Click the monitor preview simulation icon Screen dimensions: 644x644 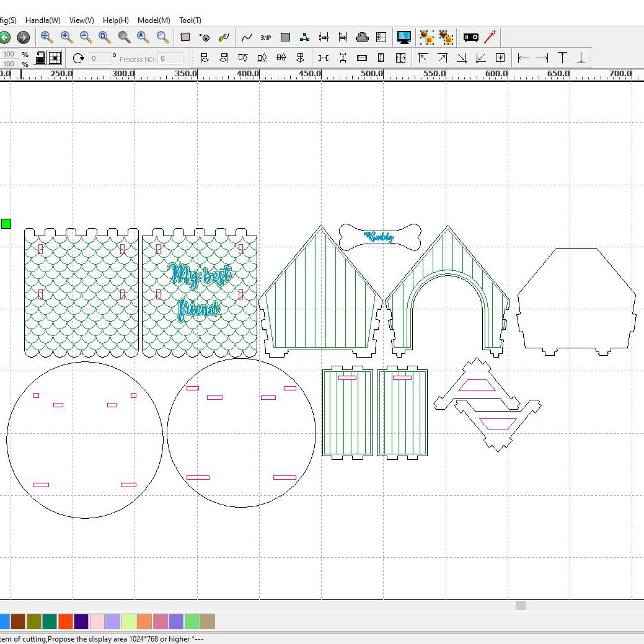(404, 37)
